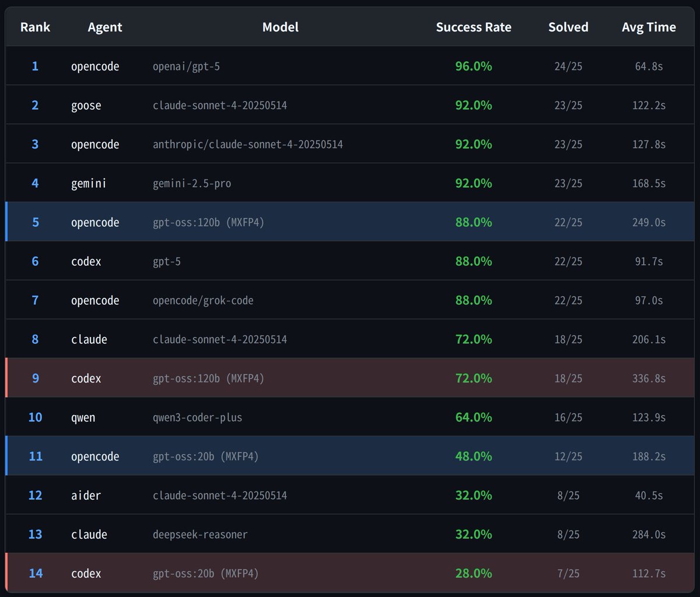This screenshot has height=597, width=700.
Task: Sort by the Rank column header
Action: point(35,27)
